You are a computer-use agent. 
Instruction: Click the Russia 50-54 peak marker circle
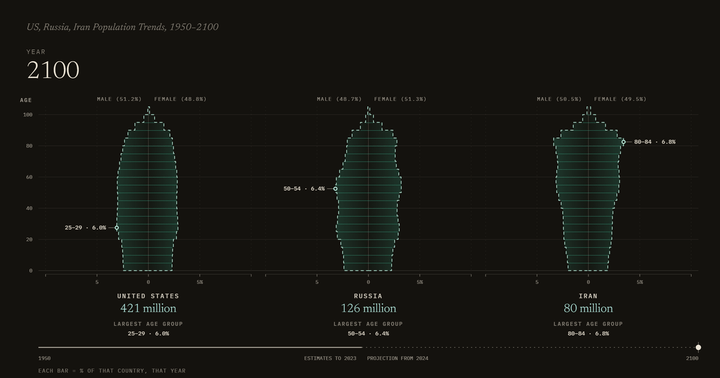335,189
